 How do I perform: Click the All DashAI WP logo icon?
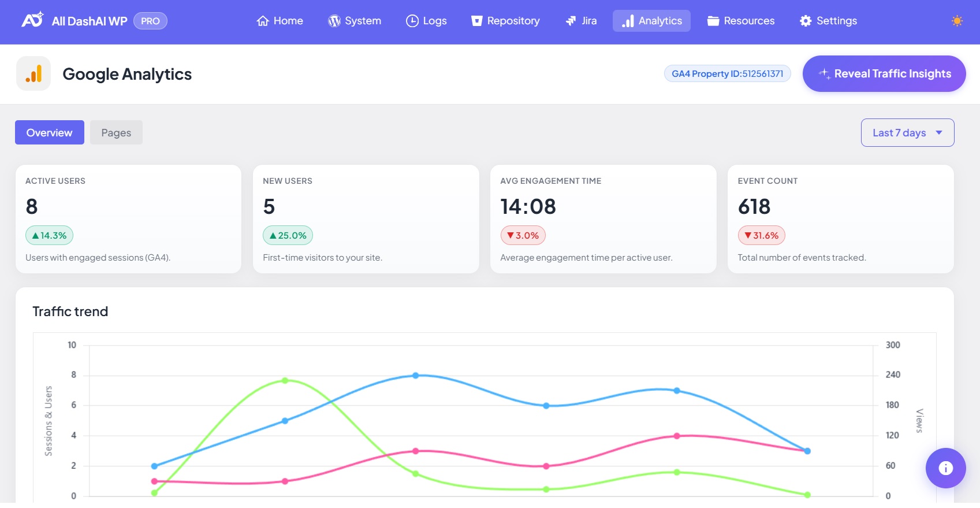pyautogui.click(x=32, y=20)
